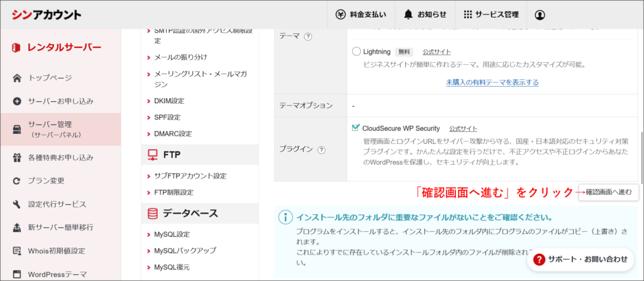Open DKIM設定 link
Viewport: 644px width, 281px height.
[169, 101]
